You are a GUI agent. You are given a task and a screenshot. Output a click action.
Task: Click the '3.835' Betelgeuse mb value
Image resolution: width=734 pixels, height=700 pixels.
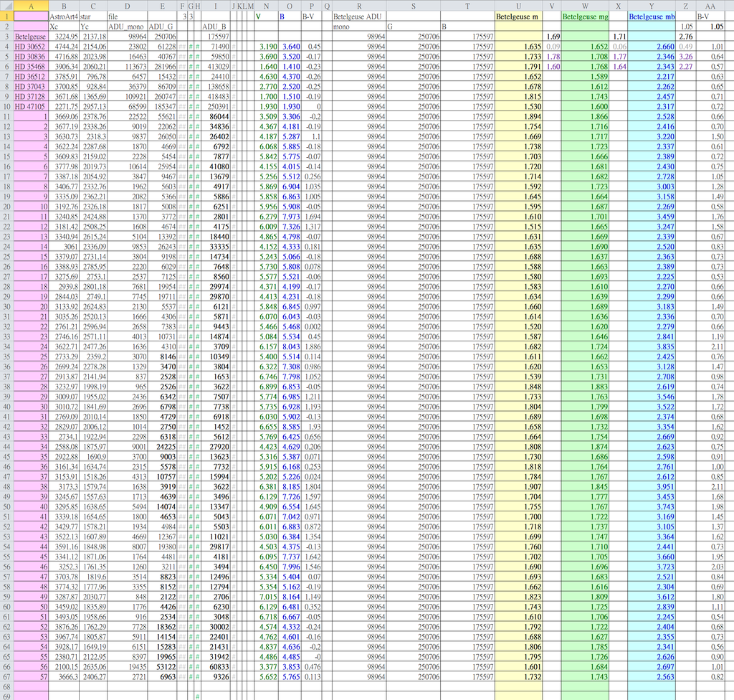(x=651, y=346)
